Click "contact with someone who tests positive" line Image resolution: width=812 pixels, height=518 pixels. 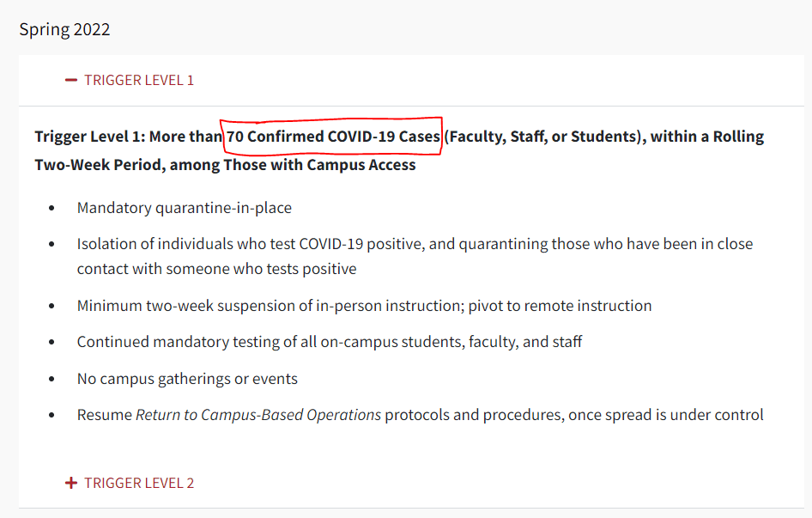(x=216, y=269)
